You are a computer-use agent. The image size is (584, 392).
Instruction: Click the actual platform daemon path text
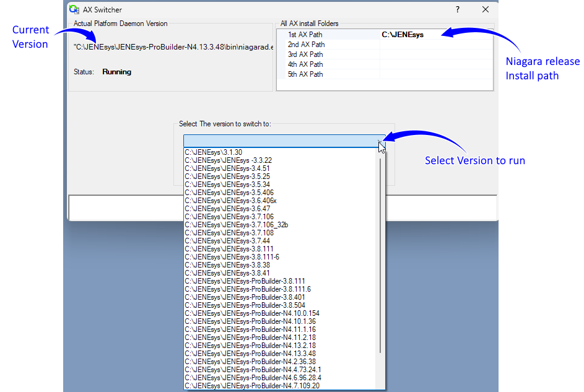coord(173,47)
